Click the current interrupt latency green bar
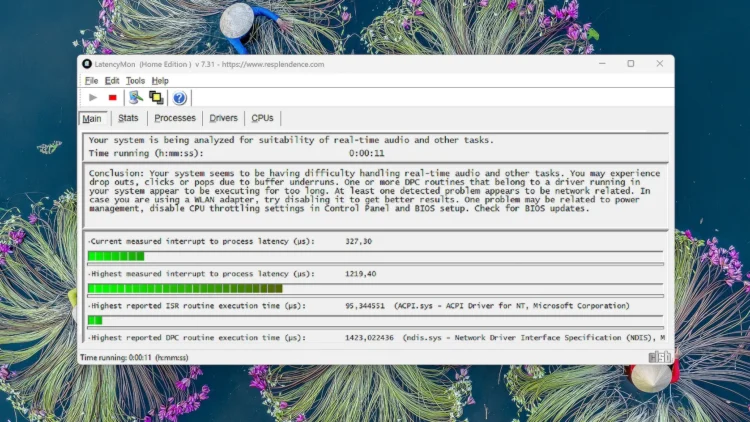Image resolution: width=750 pixels, height=422 pixels. (x=116, y=256)
